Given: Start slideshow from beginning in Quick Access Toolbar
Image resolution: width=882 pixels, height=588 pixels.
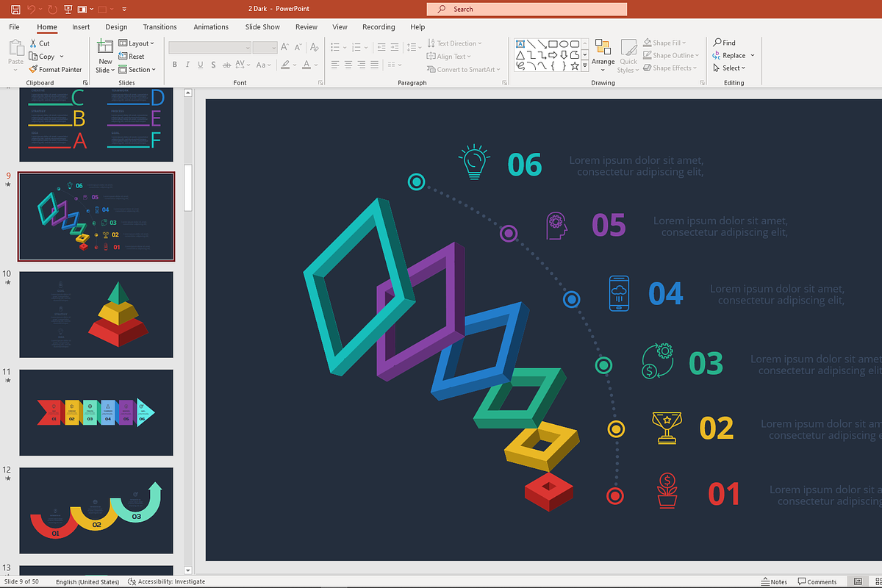Looking at the screenshot, I should click(x=68, y=10).
